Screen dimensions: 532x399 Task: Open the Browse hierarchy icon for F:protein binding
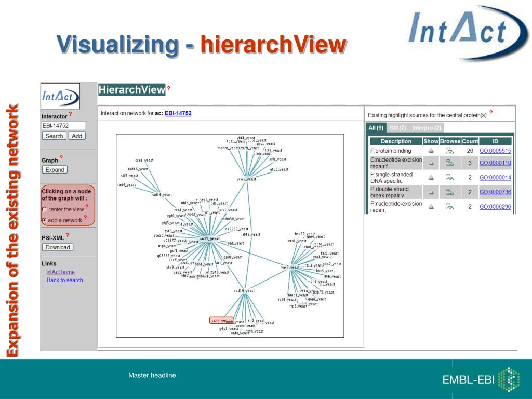click(449, 151)
